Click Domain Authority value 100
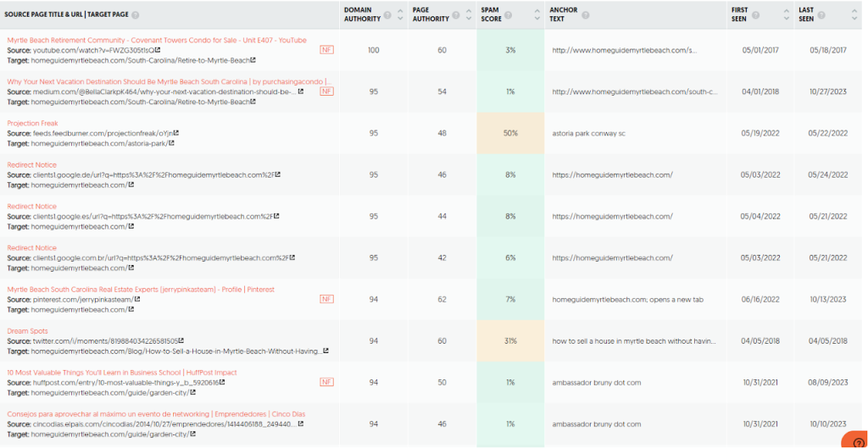 pyautogui.click(x=374, y=50)
